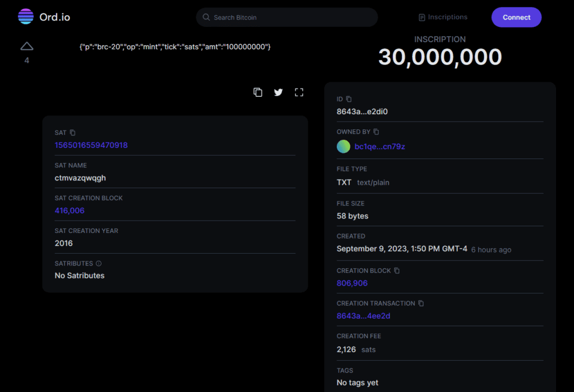This screenshot has width=574, height=392.
Task: Click the 2,126 sats creation fee
Action: pyautogui.click(x=356, y=349)
